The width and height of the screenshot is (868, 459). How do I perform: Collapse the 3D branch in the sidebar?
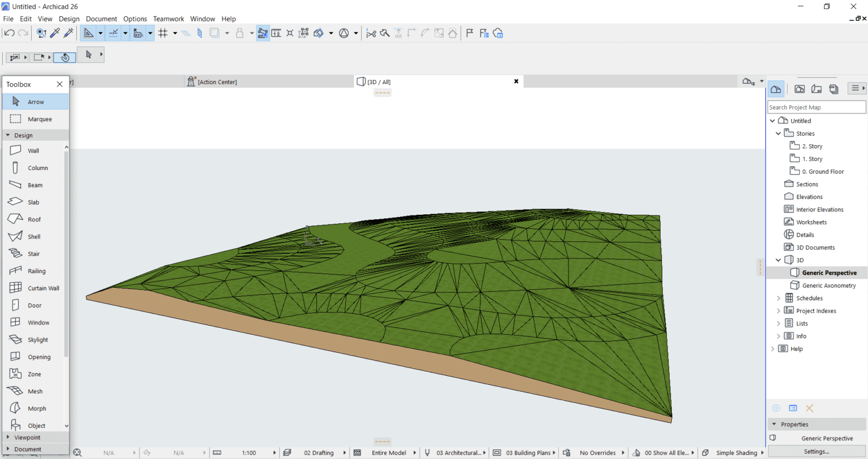[x=778, y=259]
